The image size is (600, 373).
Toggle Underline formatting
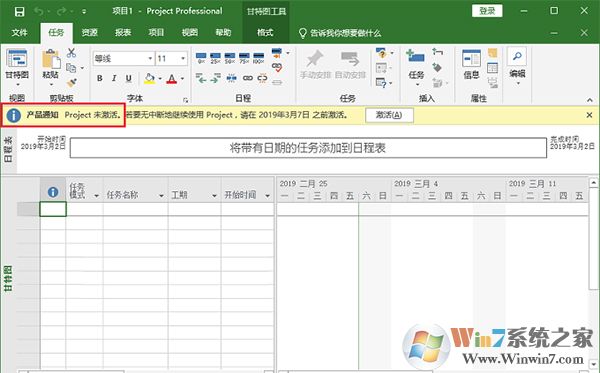(x=129, y=78)
